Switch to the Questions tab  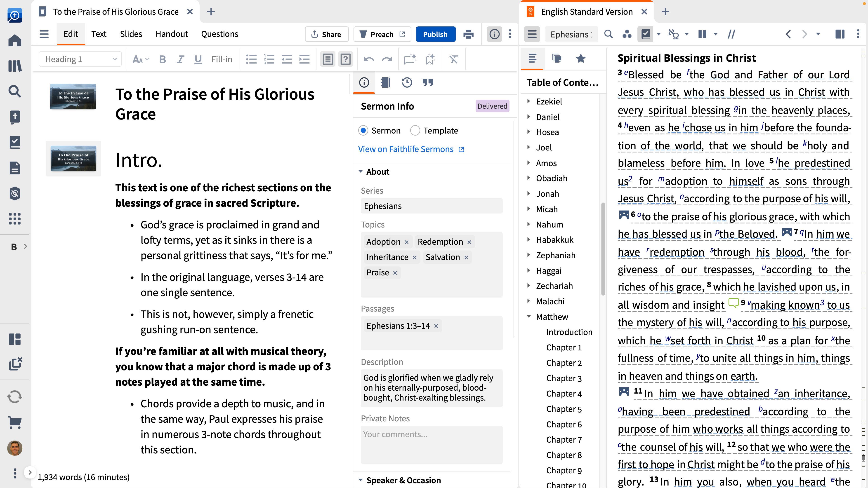[220, 34]
